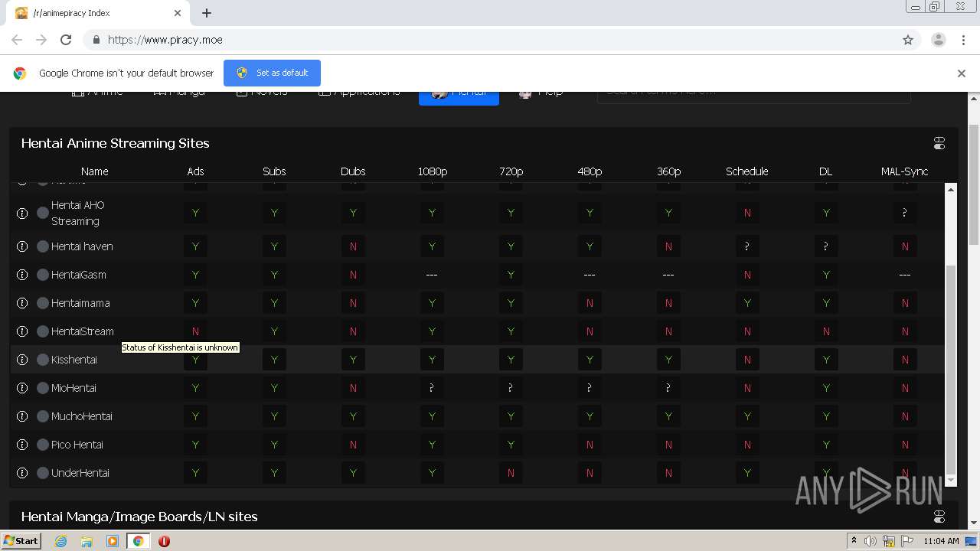Open the Hentai AHO Streaming link
This screenshot has height=551, width=980.
coord(78,213)
